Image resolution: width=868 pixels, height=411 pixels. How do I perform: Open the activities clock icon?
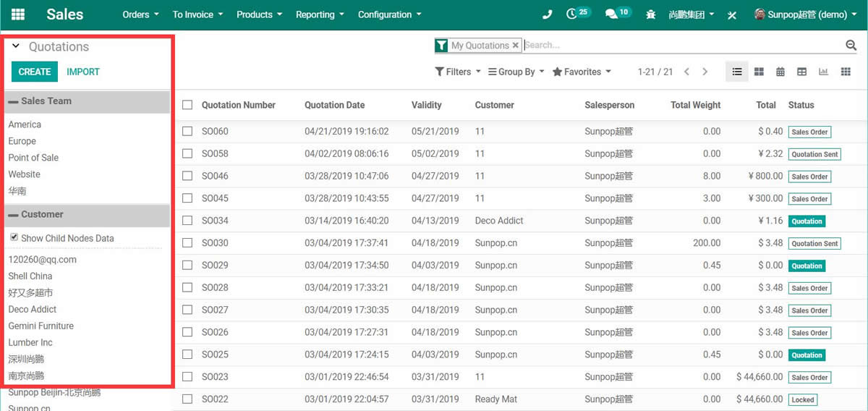click(573, 14)
